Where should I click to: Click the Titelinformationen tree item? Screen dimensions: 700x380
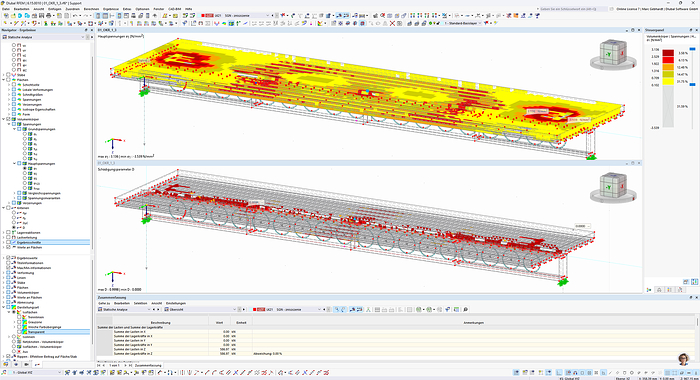coord(30,263)
